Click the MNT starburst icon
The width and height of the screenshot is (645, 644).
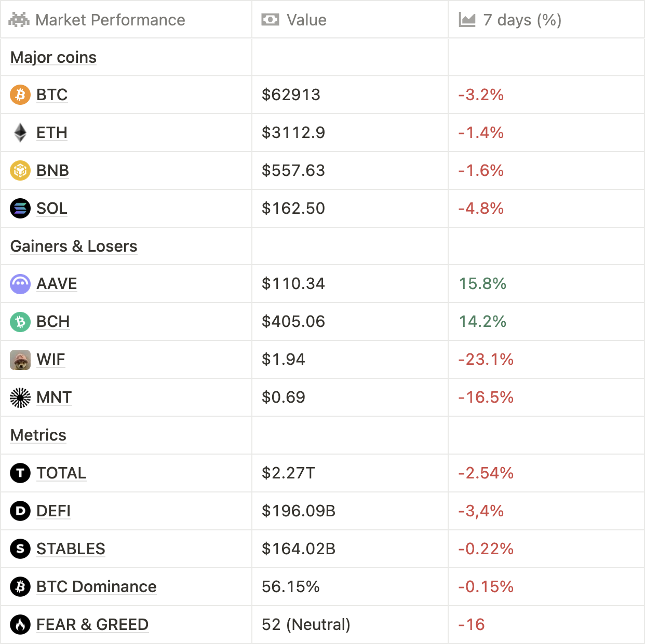pos(20,398)
